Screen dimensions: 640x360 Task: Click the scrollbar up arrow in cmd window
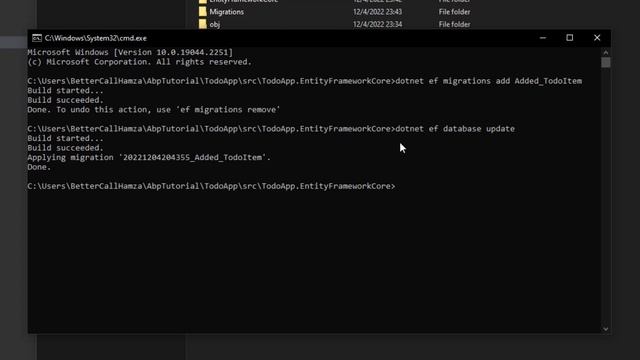point(606,52)
